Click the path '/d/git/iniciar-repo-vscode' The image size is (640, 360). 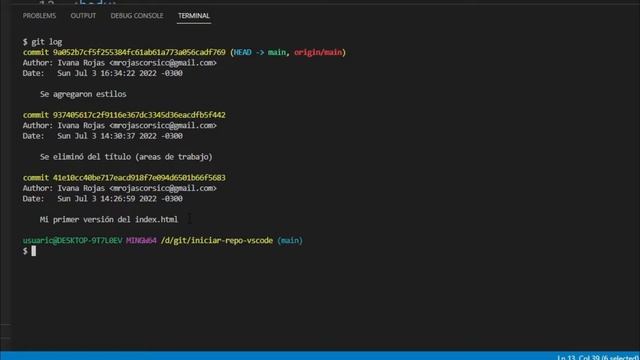coord(217,240)
